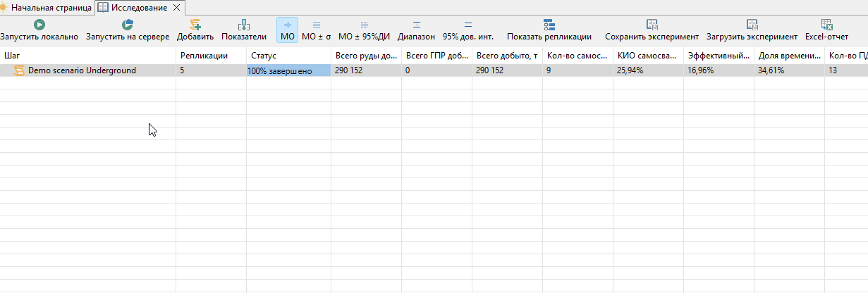The height and width of the screenshot is (293, 868).
Task: Click the Статус column header
Action: point(288,55)
